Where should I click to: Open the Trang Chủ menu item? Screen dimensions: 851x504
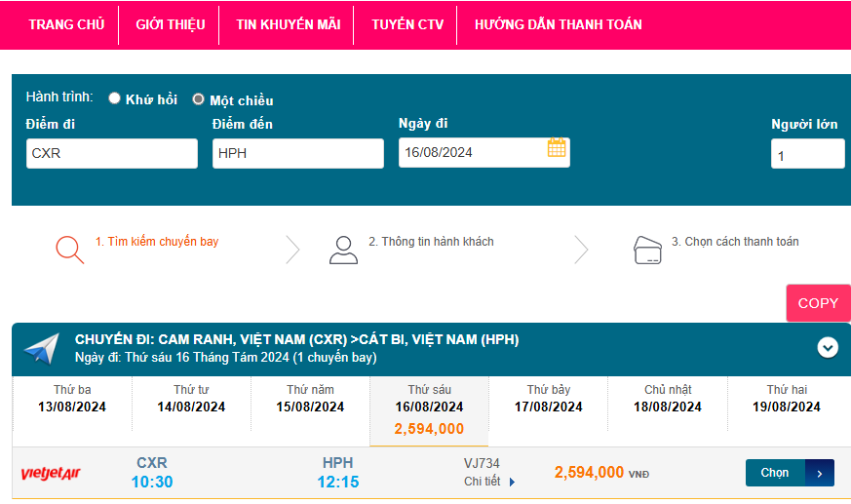[x=66, y=24]
